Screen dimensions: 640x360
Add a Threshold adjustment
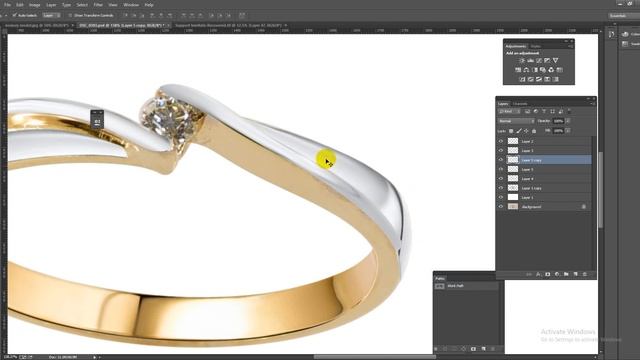(x=539, y=79)
